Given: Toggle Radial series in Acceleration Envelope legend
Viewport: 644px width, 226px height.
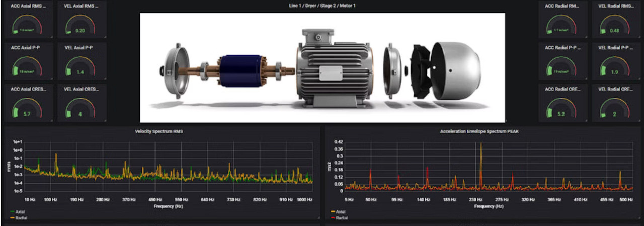Looking at the screenshot, I should click(x=342, y=218).
